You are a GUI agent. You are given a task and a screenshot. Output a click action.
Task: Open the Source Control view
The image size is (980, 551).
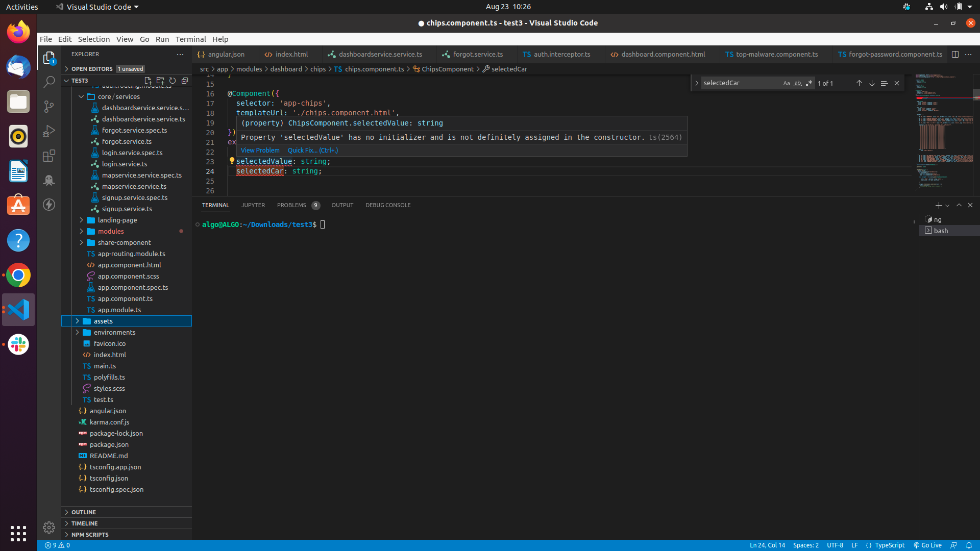click(49, 106)
